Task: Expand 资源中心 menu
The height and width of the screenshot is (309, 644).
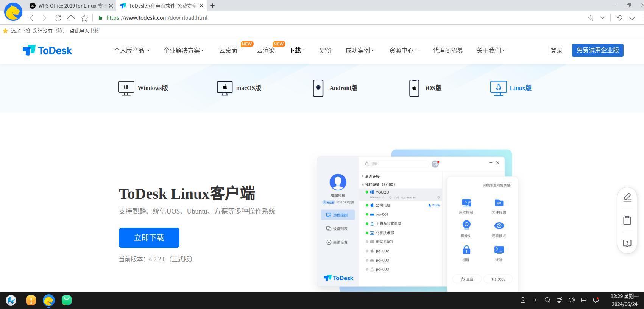Action: (404, 50)
